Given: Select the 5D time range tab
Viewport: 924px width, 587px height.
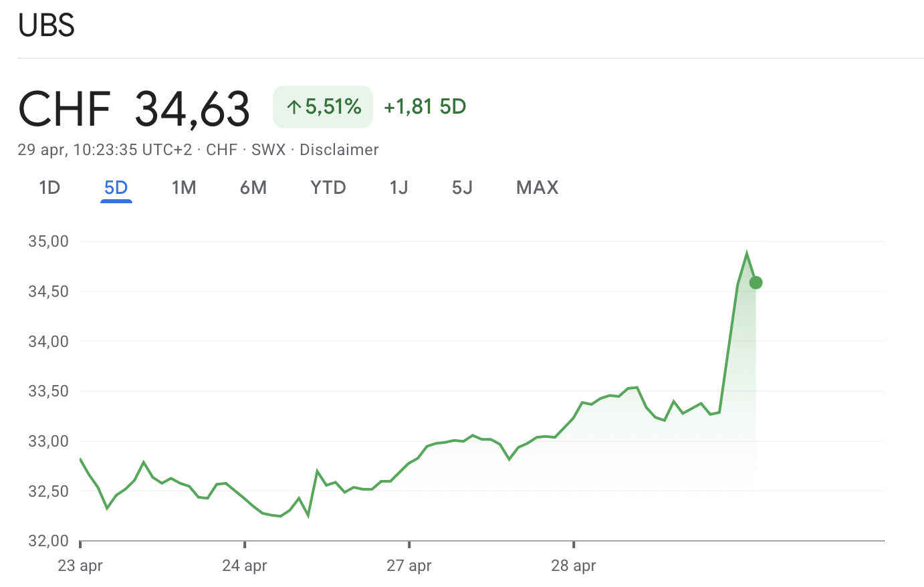Looking at the screenshot, I should coord(116,188).
